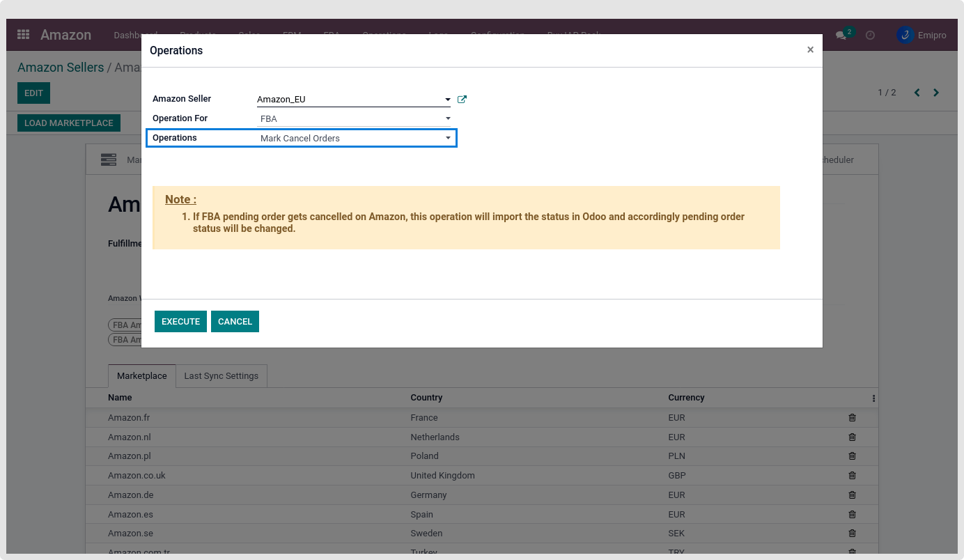Delete the Amazon.co.uk marketplace row
964x560 pixels.
(x=852, y=476)
